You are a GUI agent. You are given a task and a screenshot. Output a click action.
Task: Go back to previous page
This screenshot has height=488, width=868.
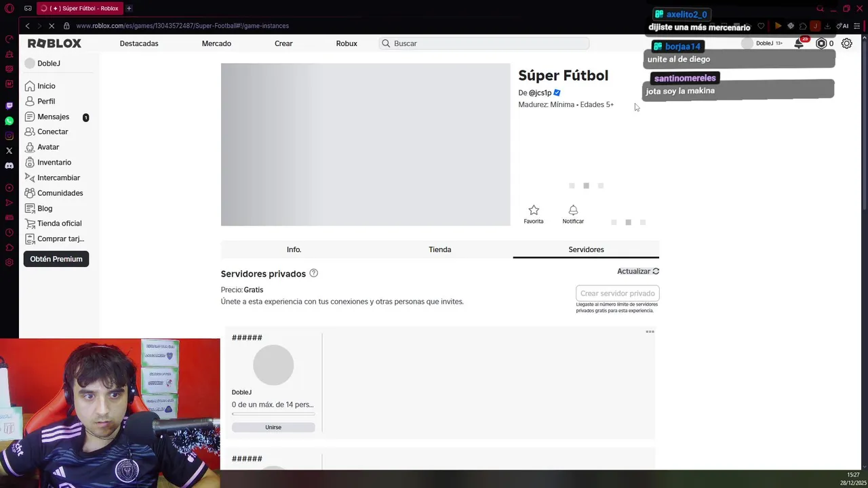(x=27, y=26)
